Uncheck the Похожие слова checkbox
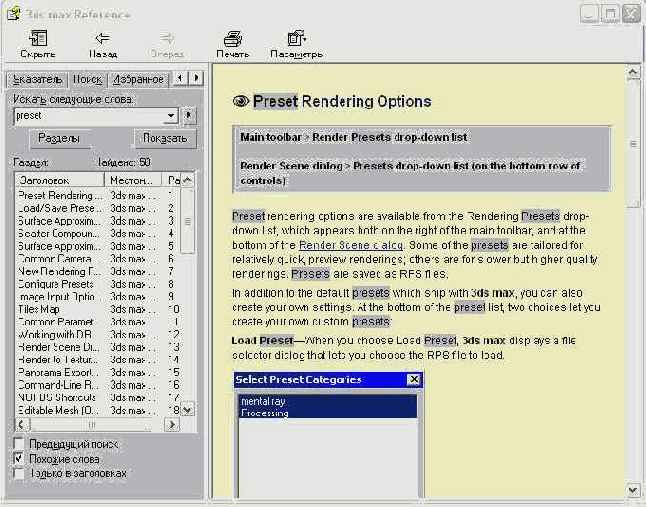This screenshot has width=646, height=507. (20, 458)
